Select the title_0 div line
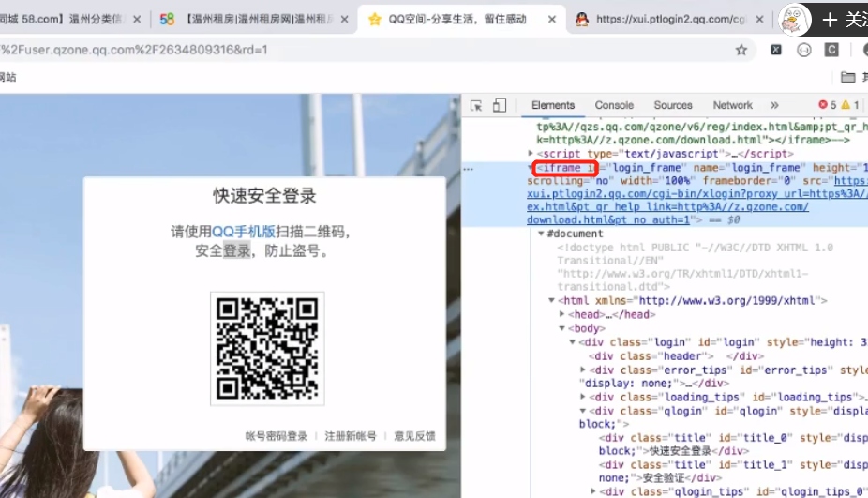Image resolution: width=868 pixels, height=498 pixels. click(733, 445)
